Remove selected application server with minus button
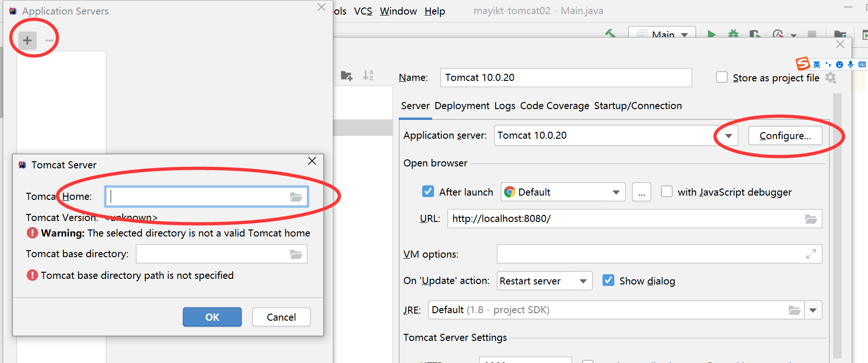The width and height of the screenshot is (868, 363). [49, 40]
